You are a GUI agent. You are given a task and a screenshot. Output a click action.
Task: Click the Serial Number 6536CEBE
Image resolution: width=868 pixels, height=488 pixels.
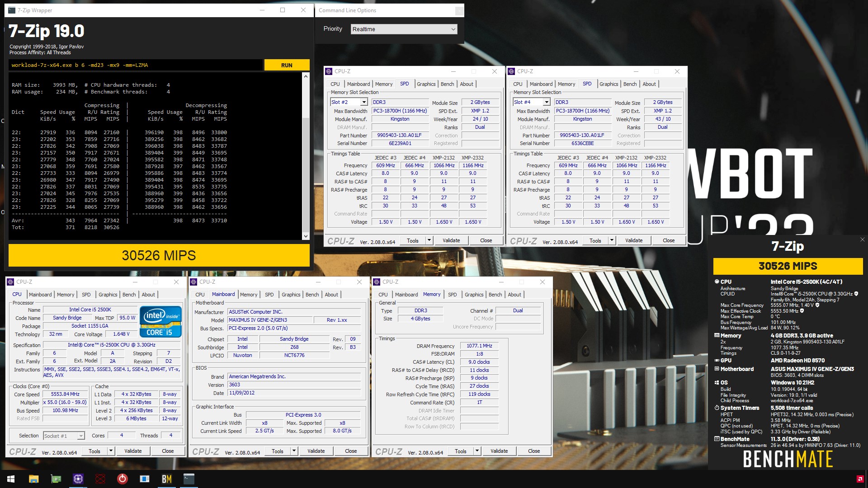pyautogui.click(x=582, y=144)
